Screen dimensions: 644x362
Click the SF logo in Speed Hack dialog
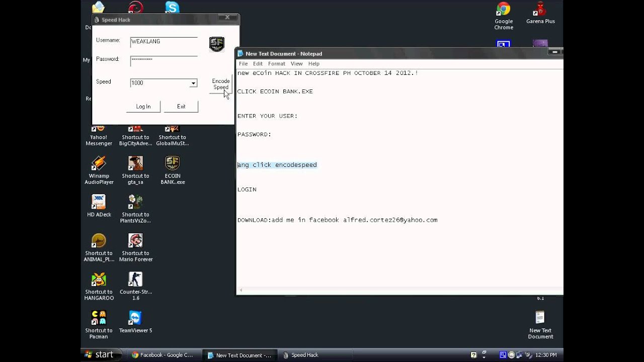[217, 44]
